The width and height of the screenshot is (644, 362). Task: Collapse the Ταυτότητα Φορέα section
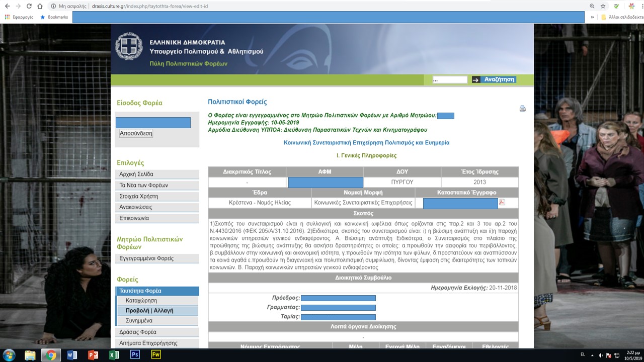pos(157,291)
